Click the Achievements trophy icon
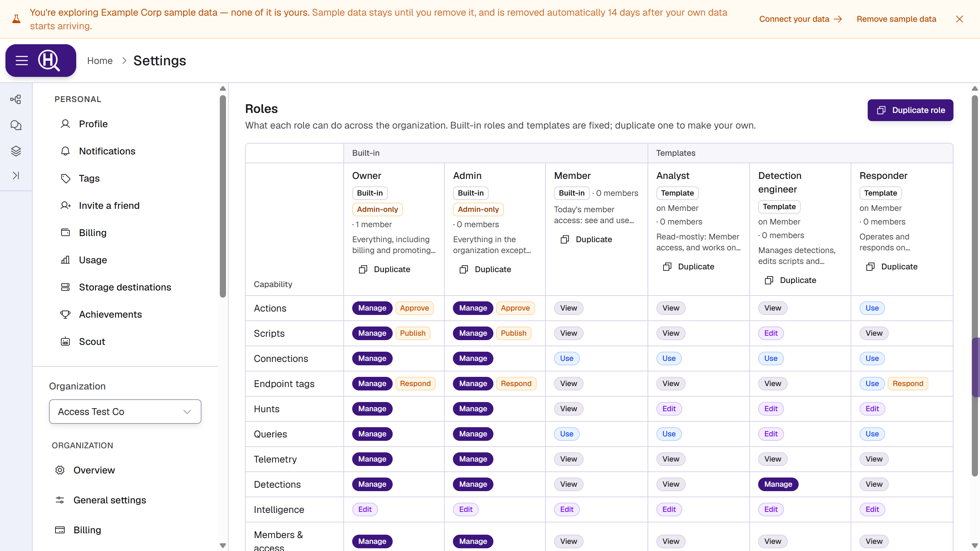Image resolution: width=980 pixels, height=551 pixels. tap(65, 314)
